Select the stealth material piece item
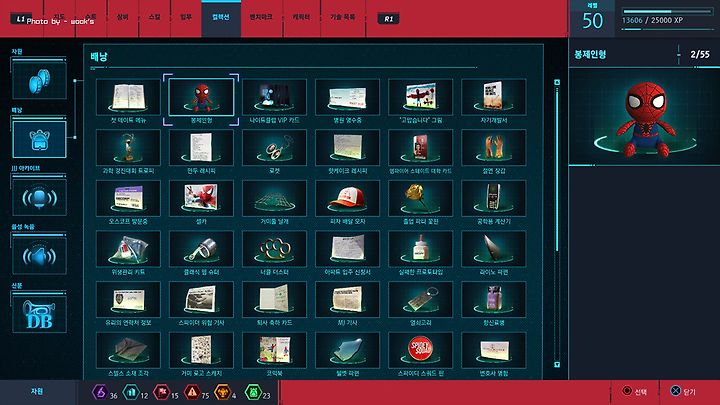Screen dimensions: 720x405 (x=128, y=350)
